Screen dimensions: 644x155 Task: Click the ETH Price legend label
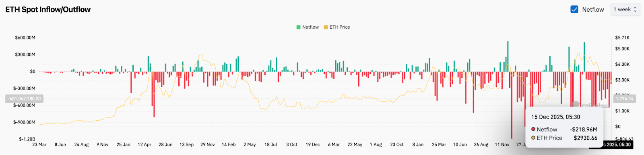[x=340, y=27]
